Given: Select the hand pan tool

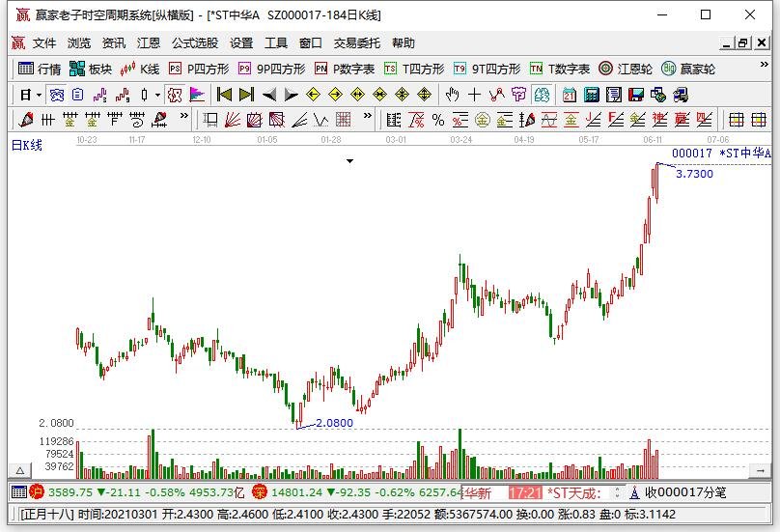Looking at the screenshot, I should [x=452, y=95].
